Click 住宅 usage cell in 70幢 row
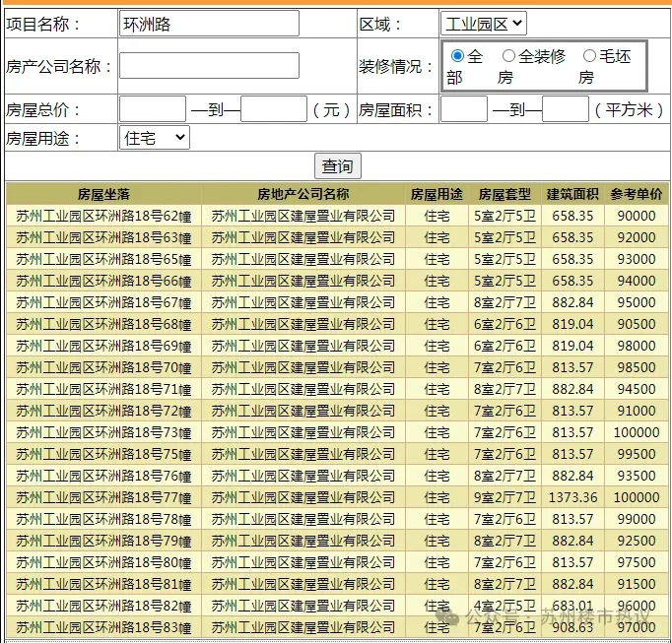 pyautogui.click(x=437, y=367)
